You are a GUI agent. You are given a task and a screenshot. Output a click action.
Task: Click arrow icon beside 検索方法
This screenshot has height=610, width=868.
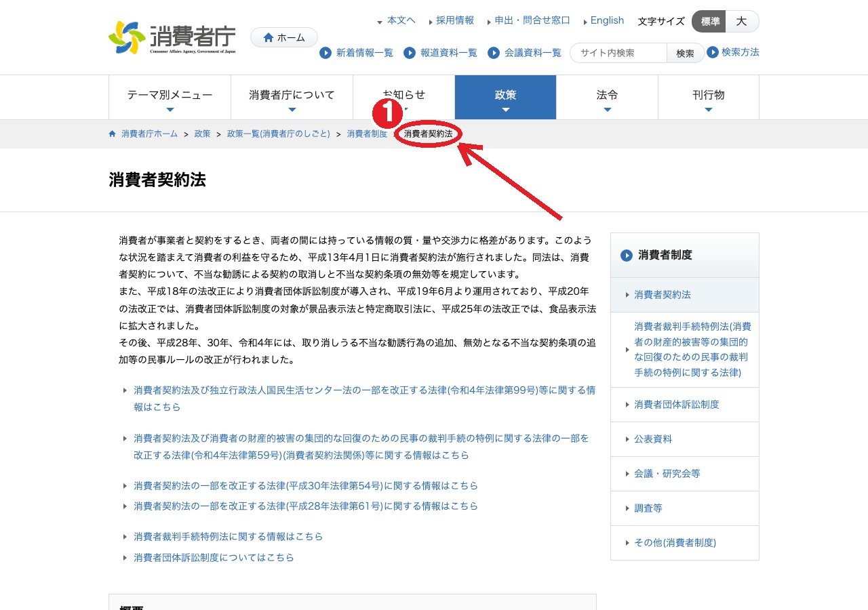point(713,52)
